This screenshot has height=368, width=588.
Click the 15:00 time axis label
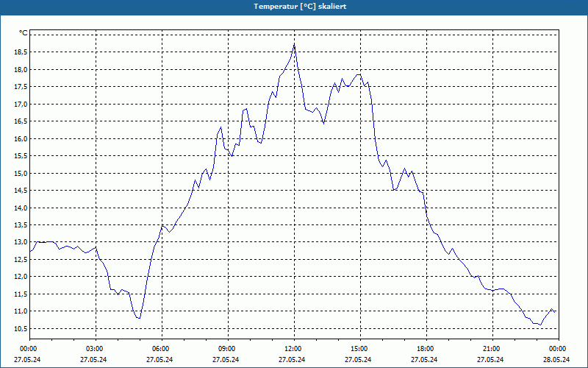pyautogui.click(x=360, y=349)
